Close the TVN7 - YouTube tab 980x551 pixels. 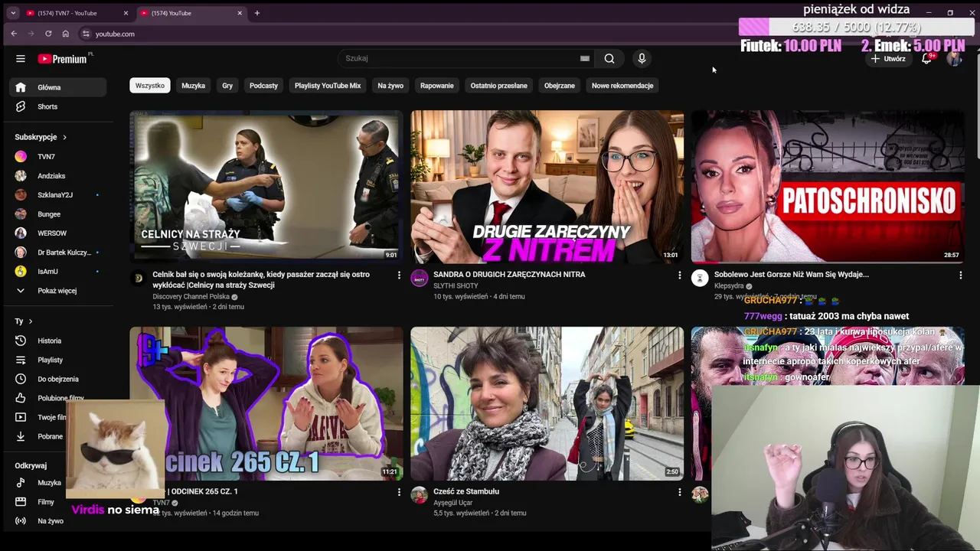click(x=126, y=13)
